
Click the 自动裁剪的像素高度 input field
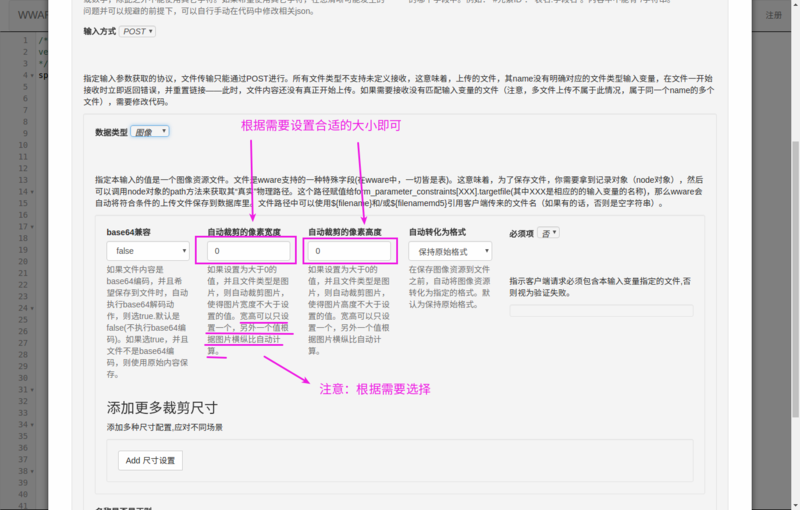point(349,251)
